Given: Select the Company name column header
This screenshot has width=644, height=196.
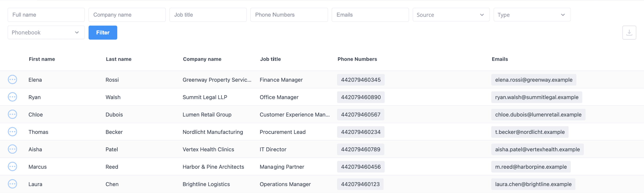Looking at the screenshot, I should [x=202, y=59].
